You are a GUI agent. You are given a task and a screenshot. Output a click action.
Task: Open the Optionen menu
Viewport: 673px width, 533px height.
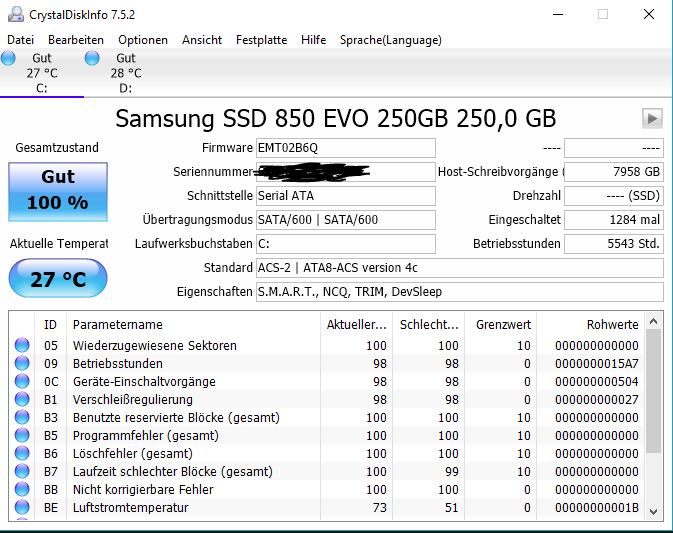pos(143,40)
